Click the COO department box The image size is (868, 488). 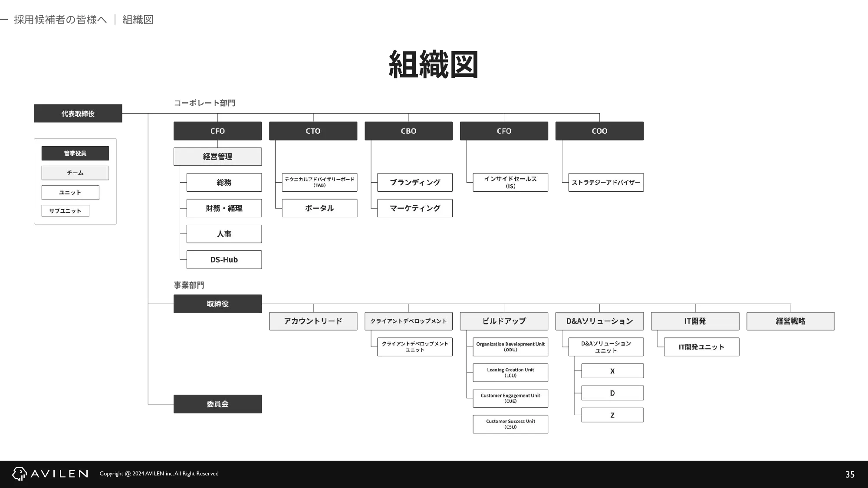(599, 131)
